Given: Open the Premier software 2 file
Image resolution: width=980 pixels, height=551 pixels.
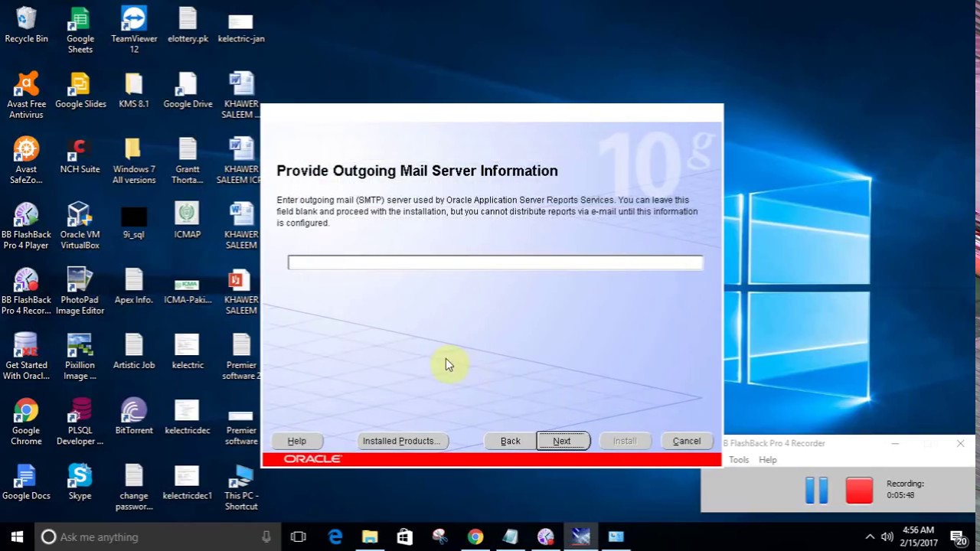Looking at the screenshot, I should [241, 357].
